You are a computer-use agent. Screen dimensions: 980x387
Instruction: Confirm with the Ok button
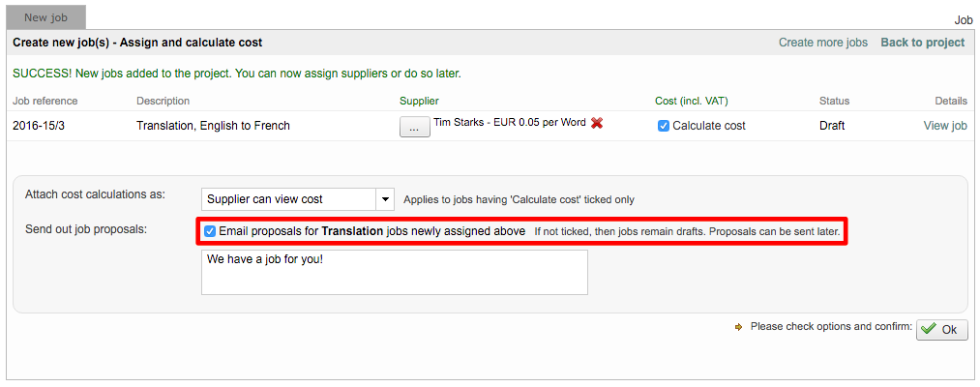point(940,329)
